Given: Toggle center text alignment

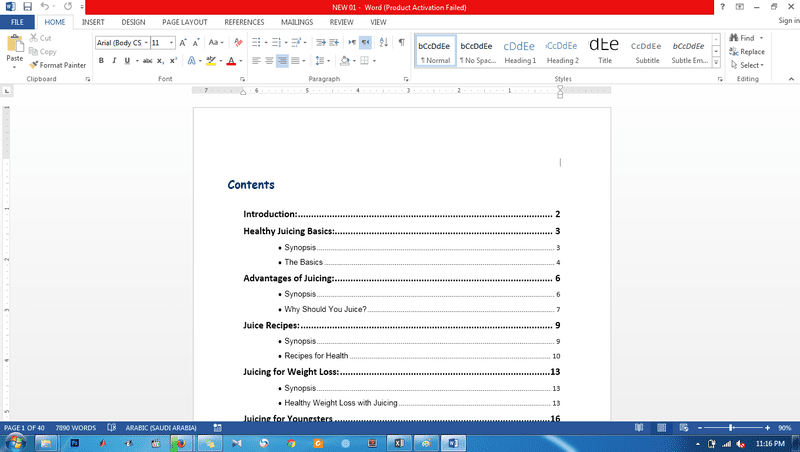Looking at the screenshot, I should tap(269, 61).
